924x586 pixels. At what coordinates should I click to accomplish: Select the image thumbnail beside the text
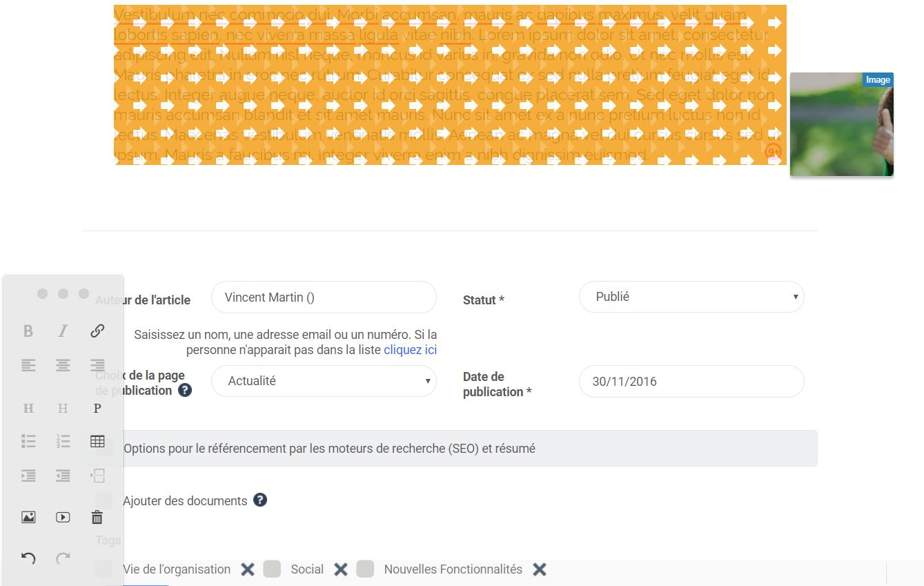(841, 124)
